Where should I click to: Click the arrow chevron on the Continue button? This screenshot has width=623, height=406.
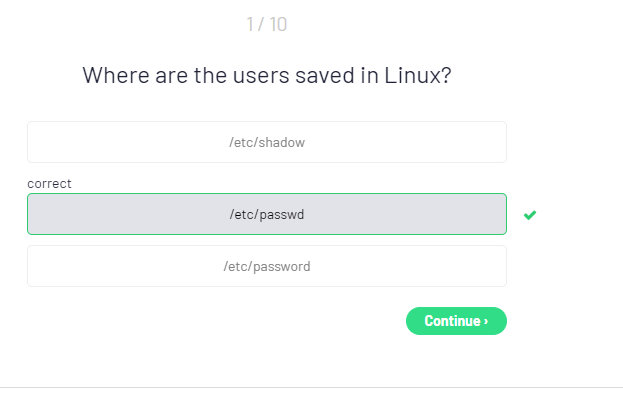(x=486, y=321)
